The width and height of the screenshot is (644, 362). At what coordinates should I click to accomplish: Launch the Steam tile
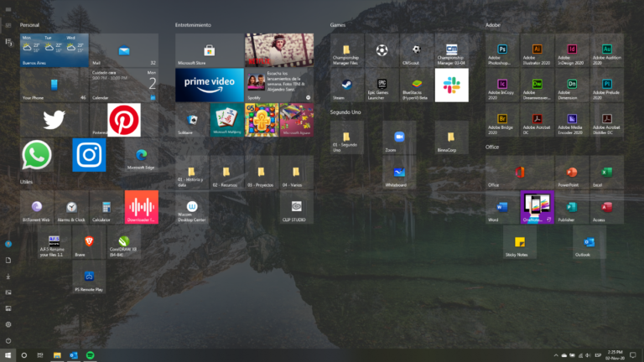pos(347,85)
